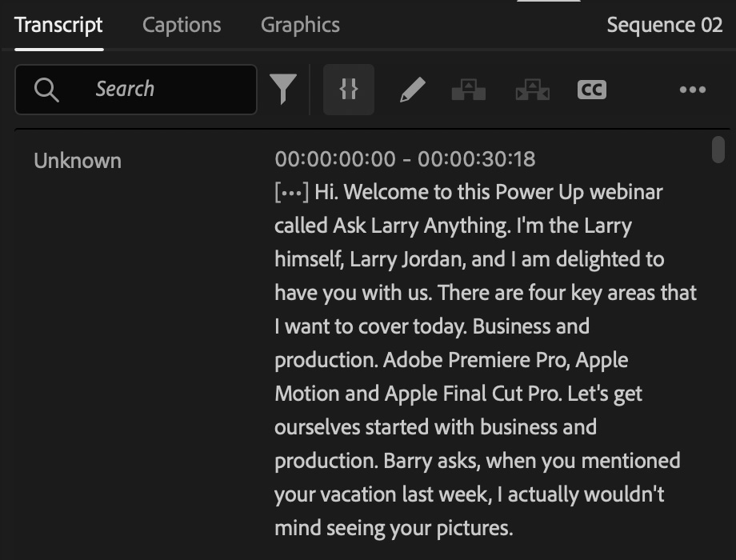Open the Graphics tab
This screenshot has height=560, width=736.
click(x=300, y=25)
